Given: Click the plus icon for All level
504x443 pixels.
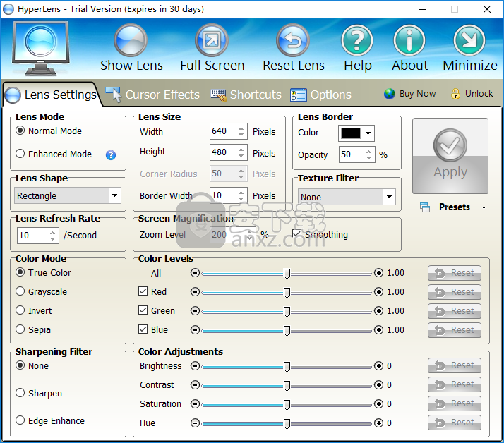Looking at the screenshot, I should pyautogui.click(x=378, y=273).
